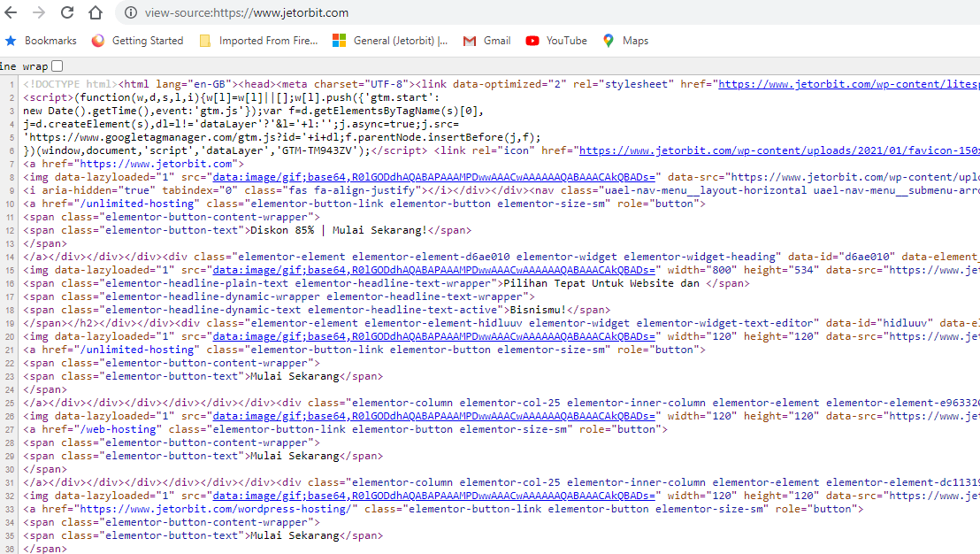Open the base64 gif link on line 32
This screenshot has width=980, height=554.
click(433, 496)
